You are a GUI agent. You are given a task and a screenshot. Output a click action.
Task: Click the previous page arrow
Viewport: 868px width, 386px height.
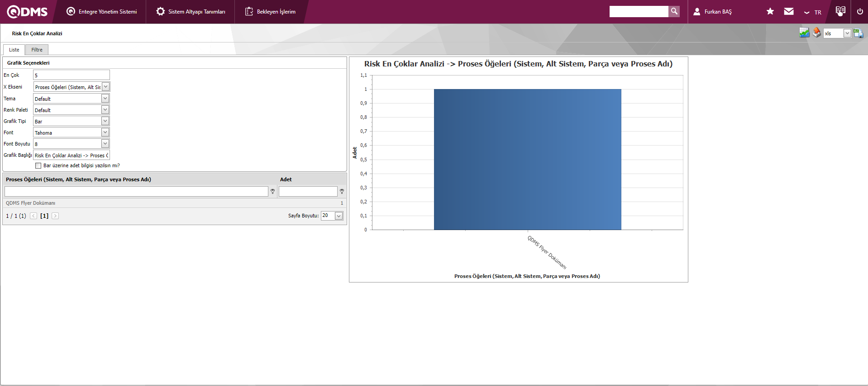33,216
